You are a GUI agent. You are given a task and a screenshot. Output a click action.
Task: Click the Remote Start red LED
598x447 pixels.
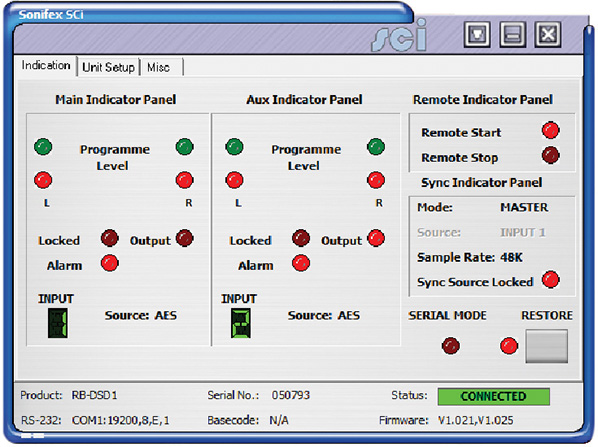[x=550, y=130]
